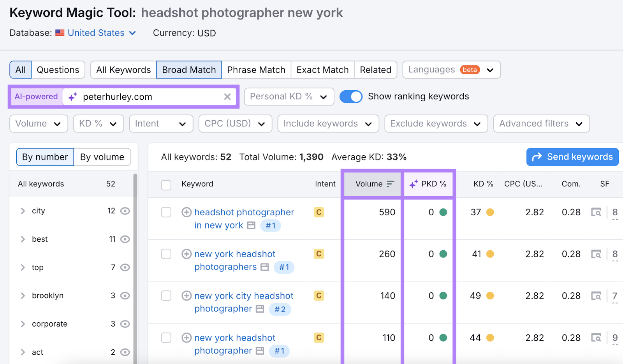Click the sparkle icon in PKD % header

[414, 184]
